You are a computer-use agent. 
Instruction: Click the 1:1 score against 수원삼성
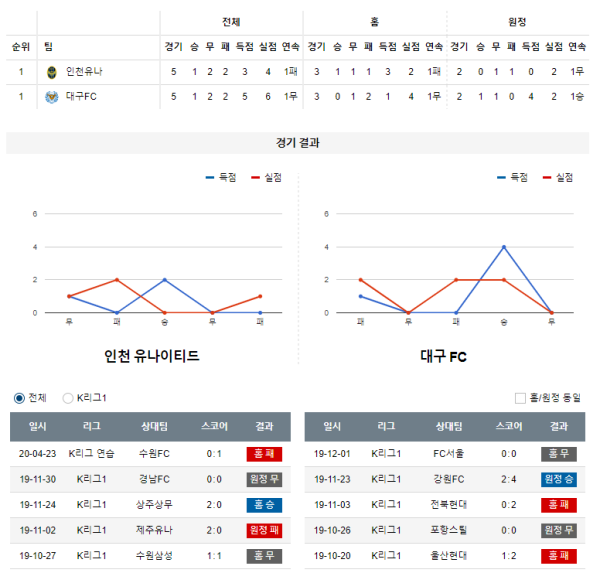(x=214, y=556)
